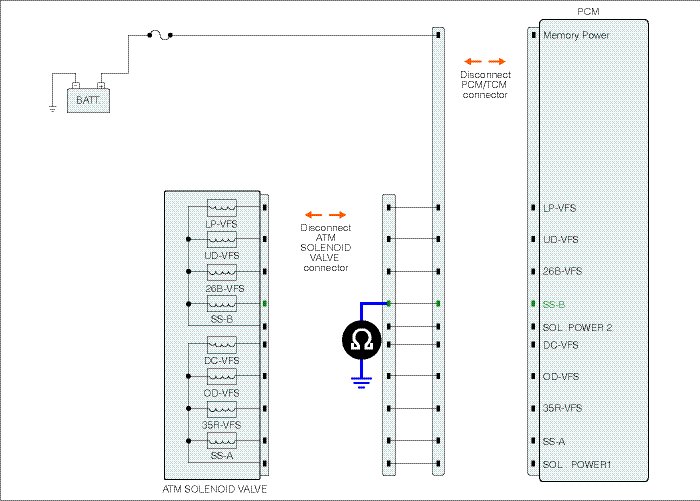The height and width of the screenshot is (501, 700).
Task: Click SS-A label under solenoid coil
Action: coord(222,456)
